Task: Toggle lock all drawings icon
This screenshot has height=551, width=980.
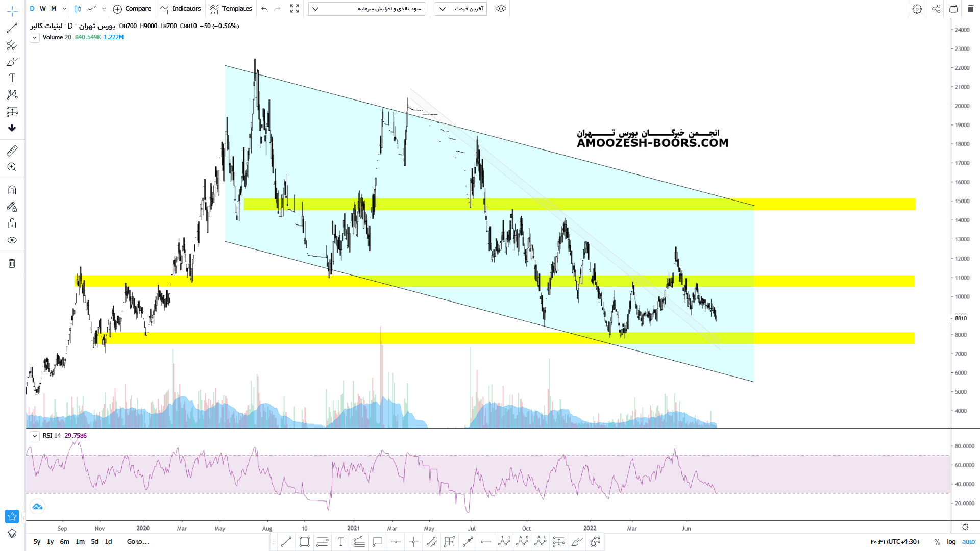Action: [12, 223]
